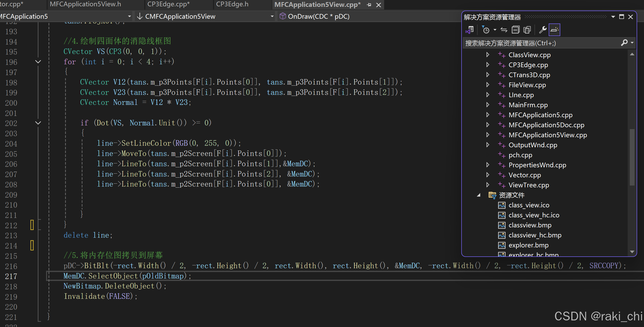Collapse the for loop at line 196

coord(38,62)
